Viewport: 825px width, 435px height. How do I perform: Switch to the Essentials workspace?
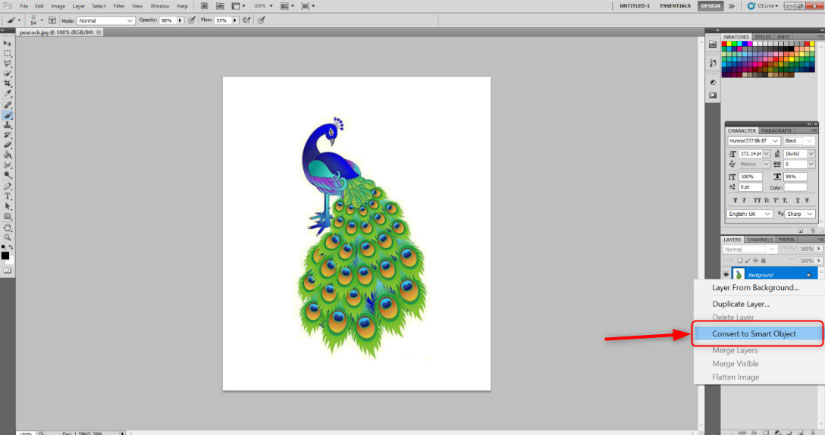[x=675, y=6]
